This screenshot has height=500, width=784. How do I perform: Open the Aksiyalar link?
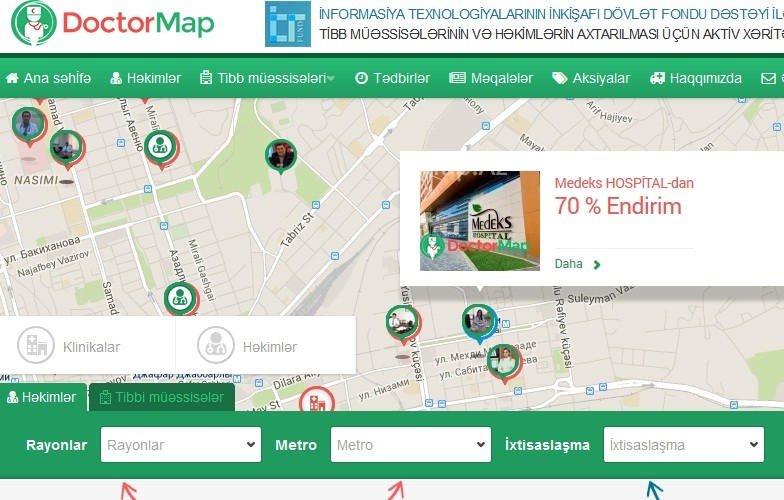(591, 78)
